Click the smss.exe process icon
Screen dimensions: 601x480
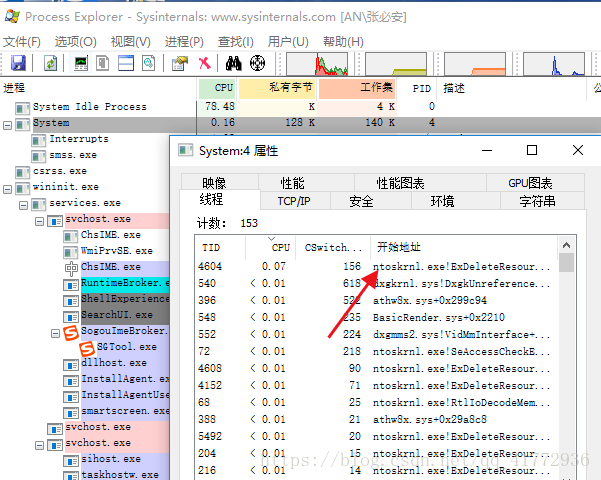coord(39,156)
